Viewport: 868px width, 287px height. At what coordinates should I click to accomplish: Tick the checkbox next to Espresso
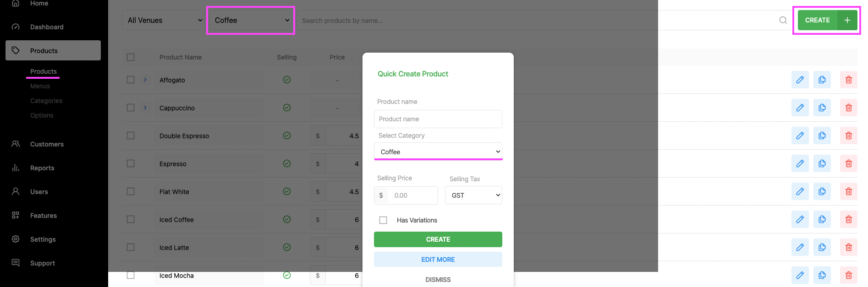131,163
